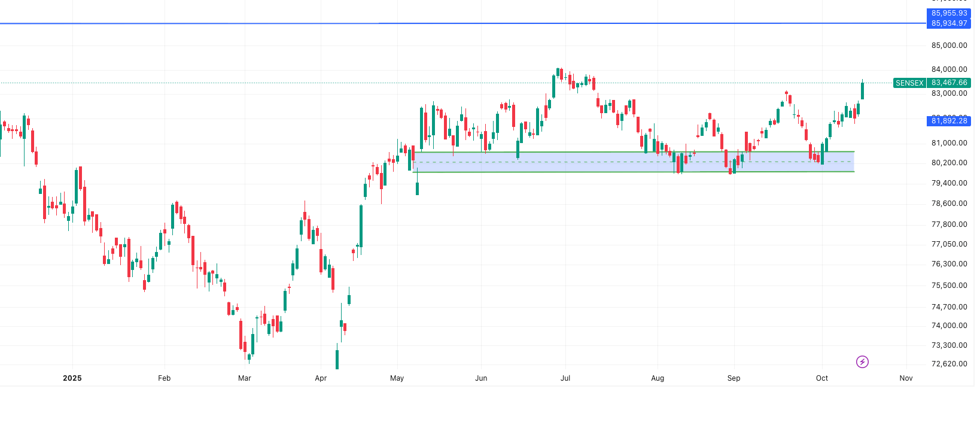Screen dimensions: 980x422
Task: Click the 85,000.00 price scale tick
Action: click(949, 45)
